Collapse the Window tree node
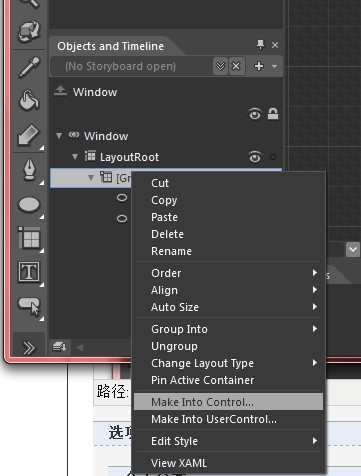Image resolution: width=361 pixels, height=476 pixels. pos(59,136)
